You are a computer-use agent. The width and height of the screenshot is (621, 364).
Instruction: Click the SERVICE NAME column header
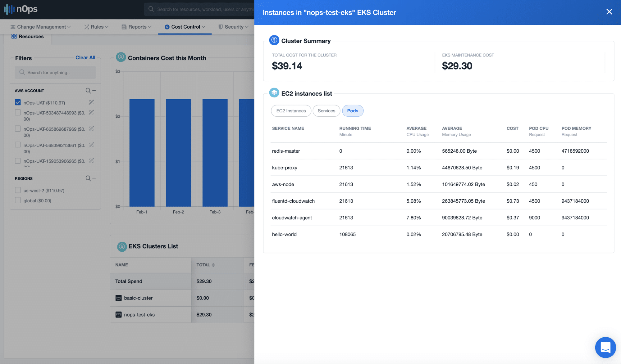(x=288, y=128)
